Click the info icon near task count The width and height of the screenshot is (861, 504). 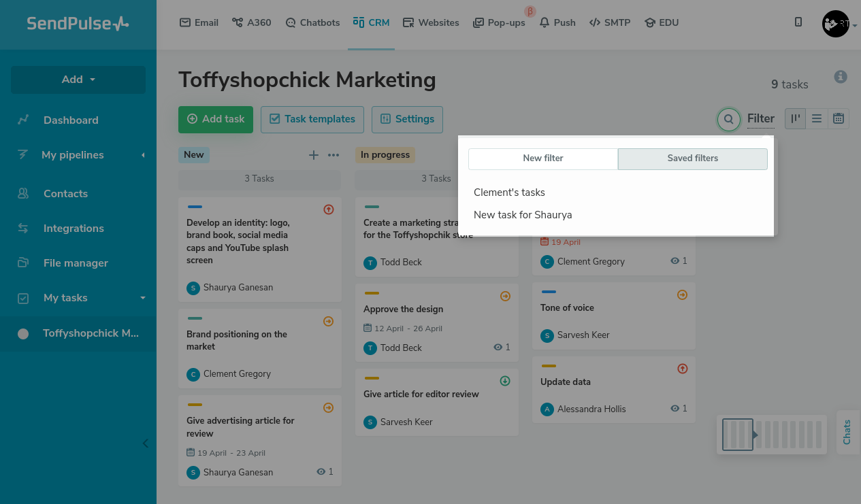(841, 77)
